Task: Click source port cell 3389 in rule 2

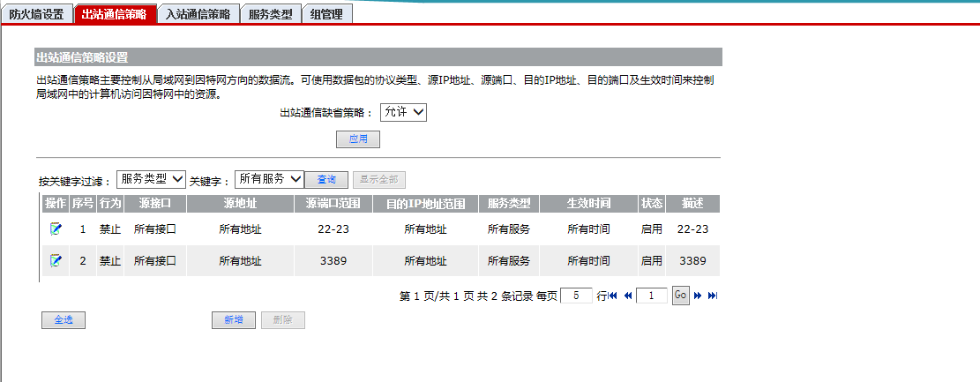Action: coord(333,261)
